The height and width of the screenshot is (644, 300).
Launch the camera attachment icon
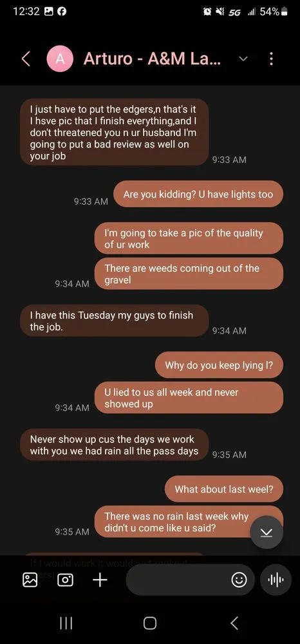(65, 580)
